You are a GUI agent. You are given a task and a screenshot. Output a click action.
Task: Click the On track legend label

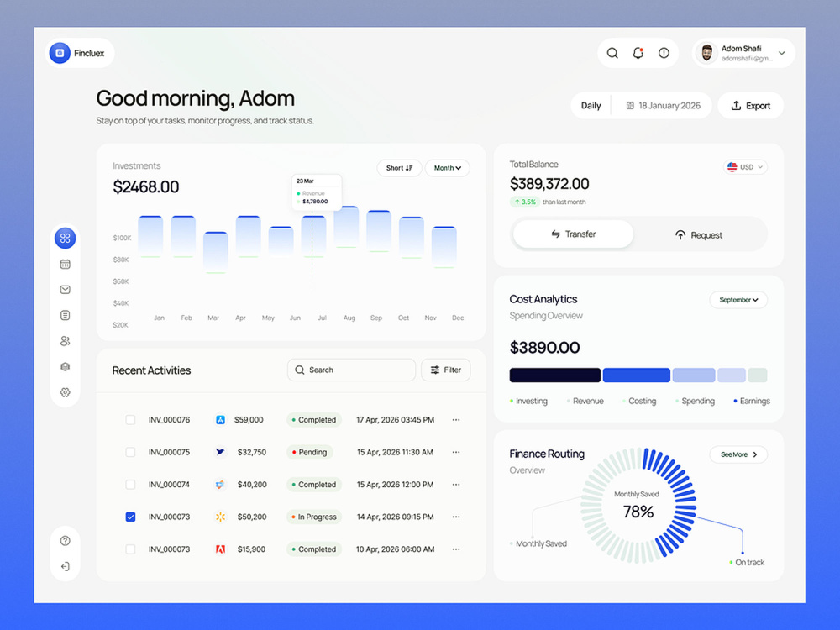pyautogui.click(x=748, y=562)
